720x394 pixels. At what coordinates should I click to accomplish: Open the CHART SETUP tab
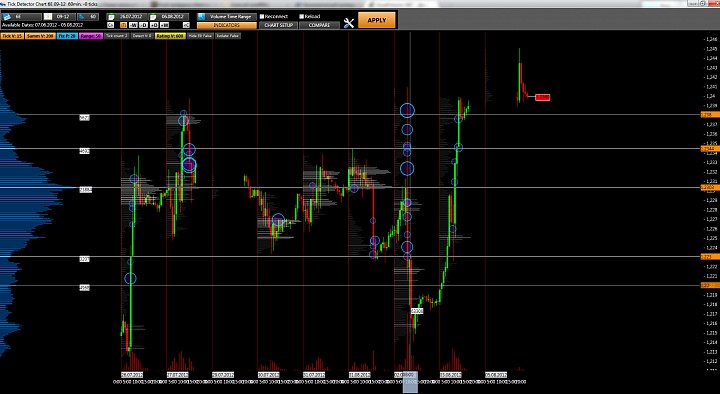tap(278, 25)
